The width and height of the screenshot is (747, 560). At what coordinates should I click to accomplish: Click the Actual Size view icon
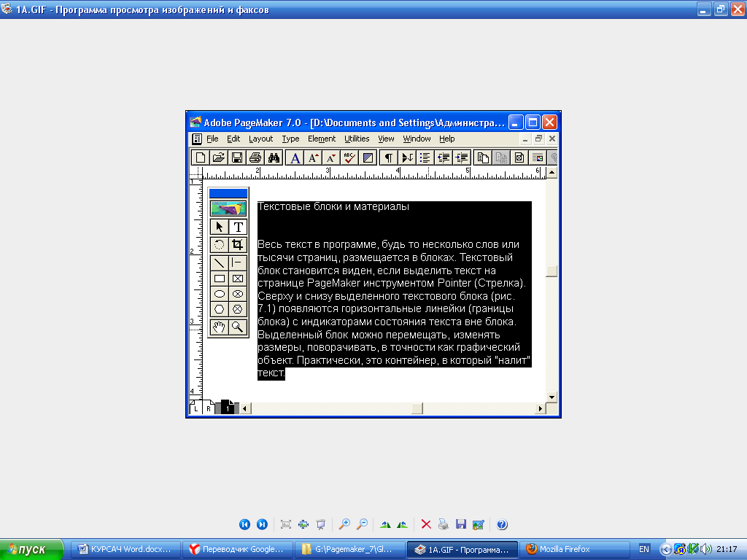pos(303,524)
